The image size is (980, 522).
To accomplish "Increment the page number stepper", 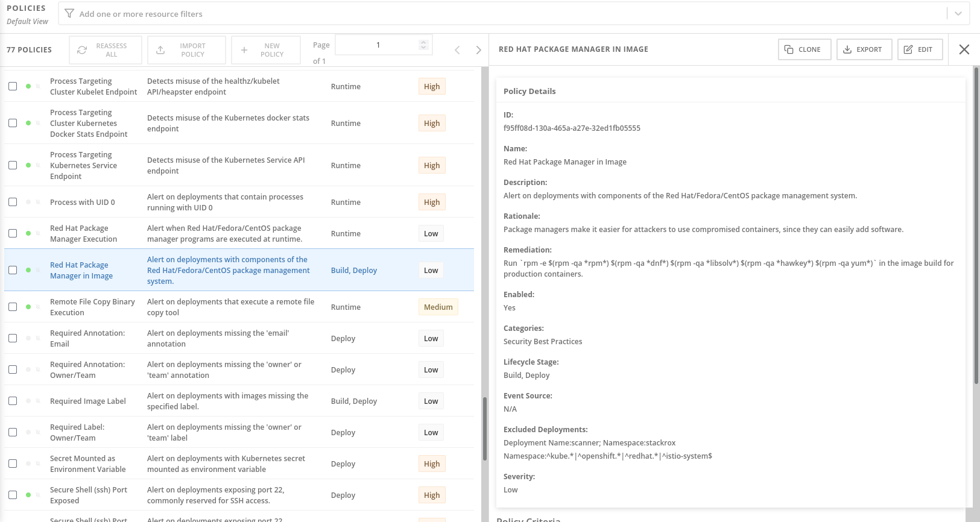I will (423, 42).
